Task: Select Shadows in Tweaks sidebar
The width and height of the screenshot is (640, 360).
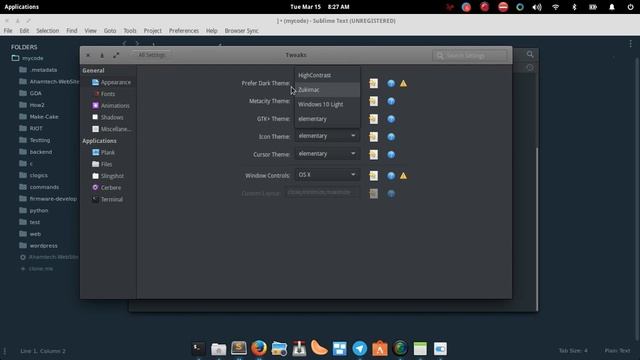Action: [x=108, y=117]
